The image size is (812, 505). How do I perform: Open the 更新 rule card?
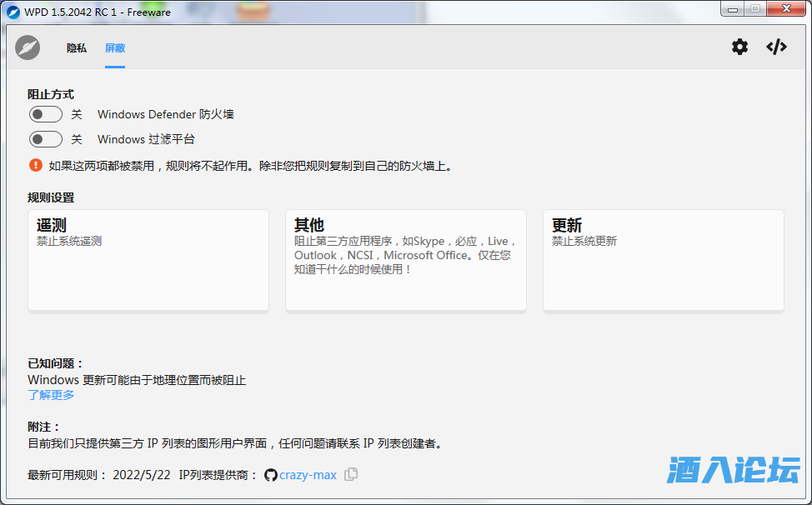pyautogui.click(x=664, y=260)
